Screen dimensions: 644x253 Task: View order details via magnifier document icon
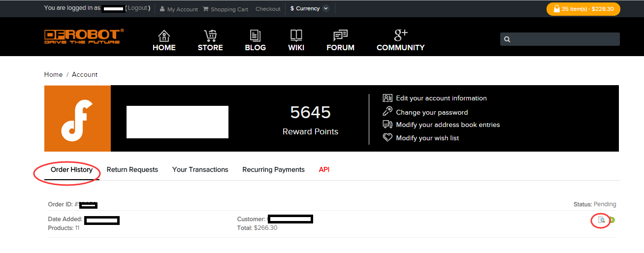pyautogui.click(x=601, y=220)
